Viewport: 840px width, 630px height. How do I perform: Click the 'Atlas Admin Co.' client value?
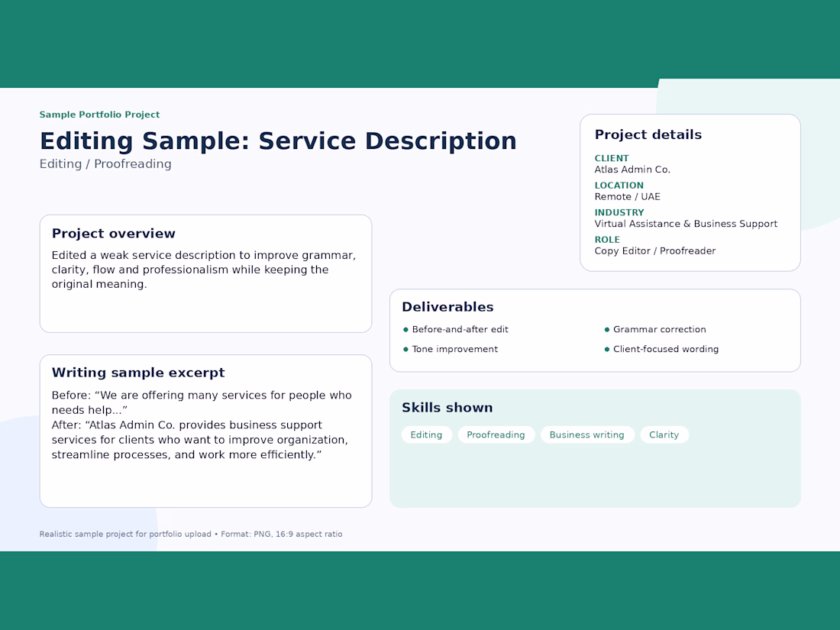(632, 170)
